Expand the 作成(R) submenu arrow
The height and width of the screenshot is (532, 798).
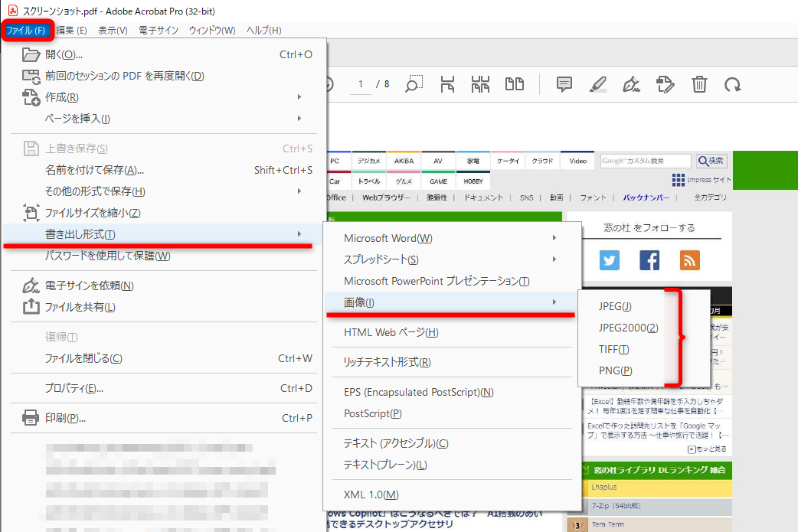[x=299, y=96]
